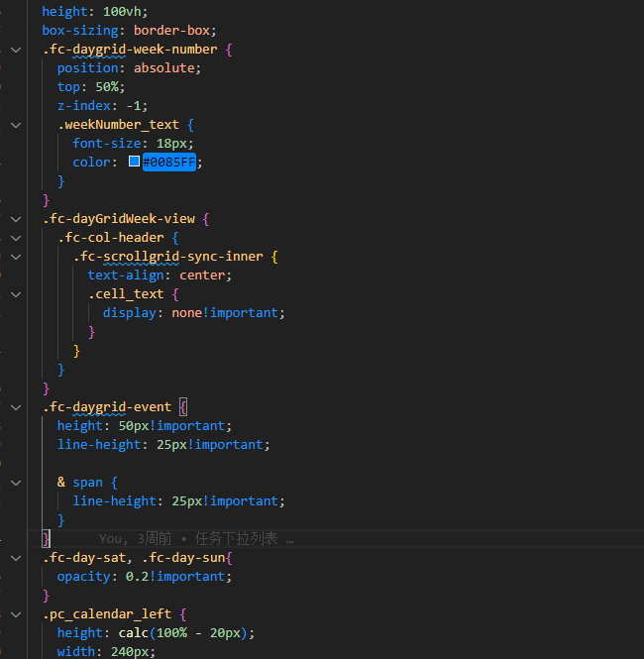Click the '.fc-scrollgrid-sync-inner' selector text
The image size is (644, 659).
coord(168,257)
